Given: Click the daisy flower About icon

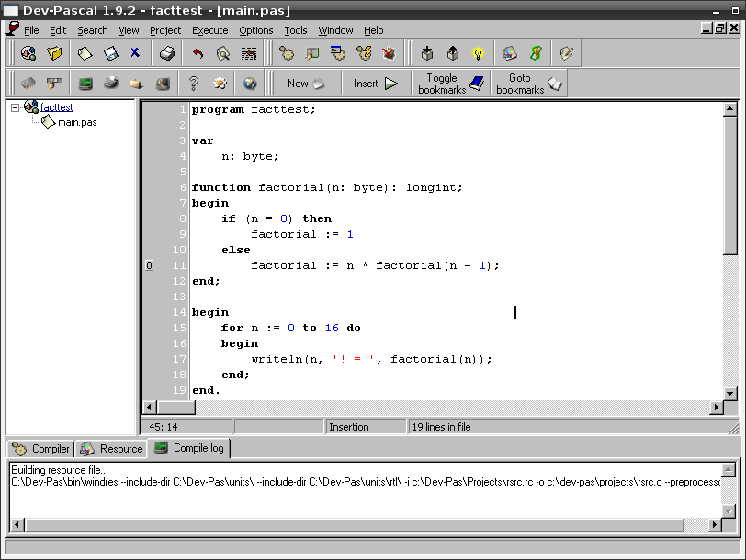Looking at the screenshot, I should coord(220,84).
